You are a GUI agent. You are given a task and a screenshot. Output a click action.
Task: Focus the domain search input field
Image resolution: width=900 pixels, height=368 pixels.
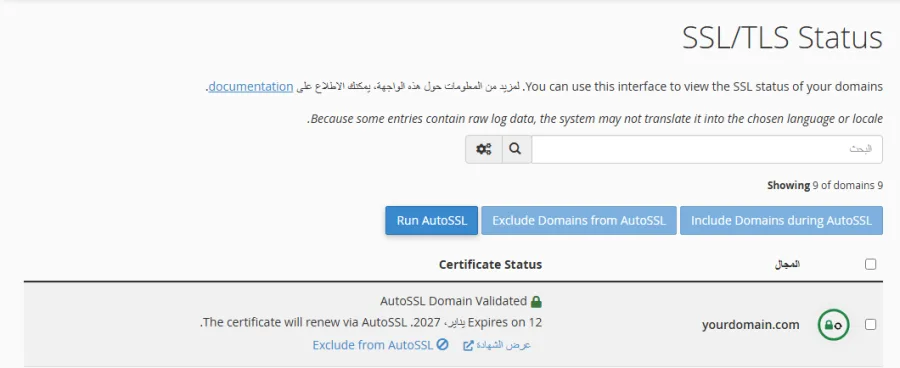pos(707,149)
